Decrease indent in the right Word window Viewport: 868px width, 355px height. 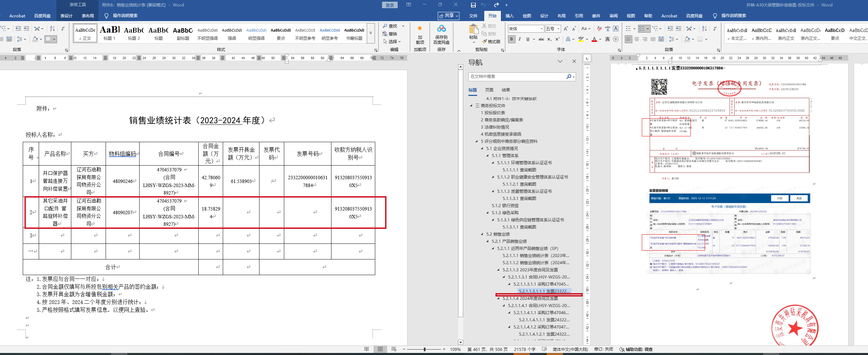pyautogui.click(x=670, y=29)
